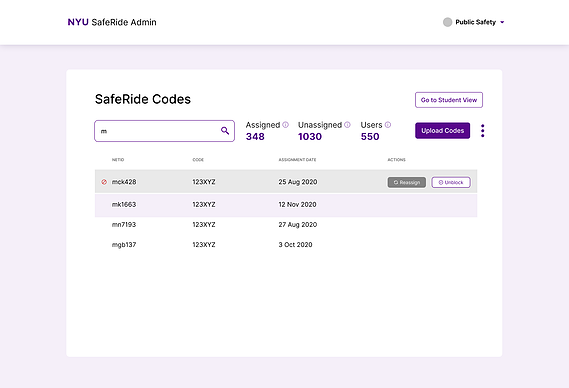Open the Unassigned info tooltip icon
Viewport: 569px width, 388px height.
(x=347, y=125)
